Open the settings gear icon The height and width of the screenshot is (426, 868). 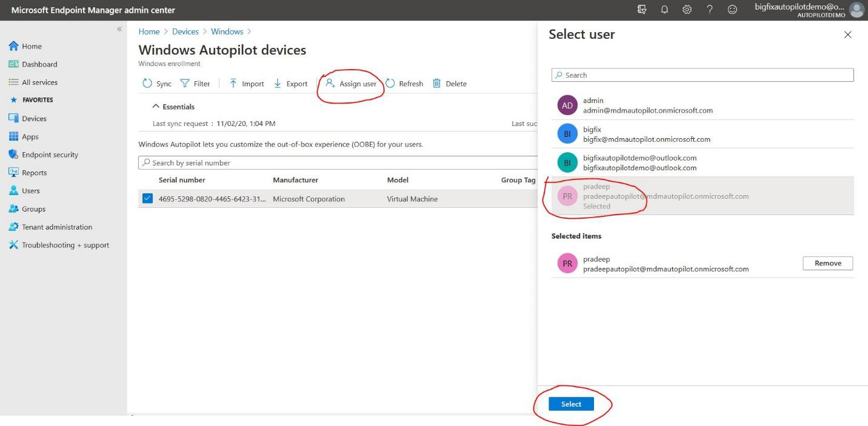coord(687,10)
